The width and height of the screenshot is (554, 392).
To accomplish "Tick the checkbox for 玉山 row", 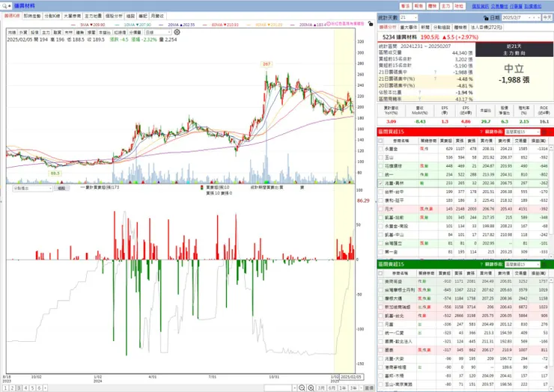I will click(x=380, y=158).
